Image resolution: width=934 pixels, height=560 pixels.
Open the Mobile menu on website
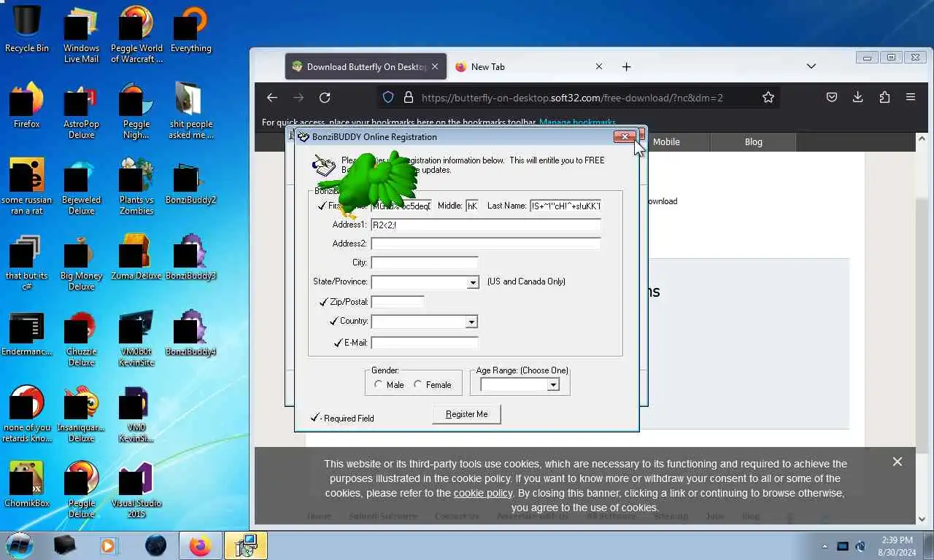(666, 142)
